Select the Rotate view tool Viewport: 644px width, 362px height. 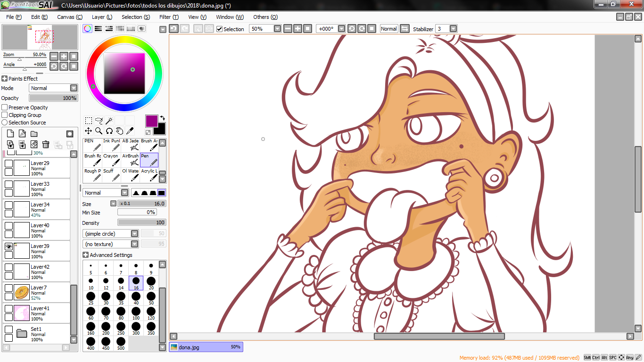click(x=109, y=131)
